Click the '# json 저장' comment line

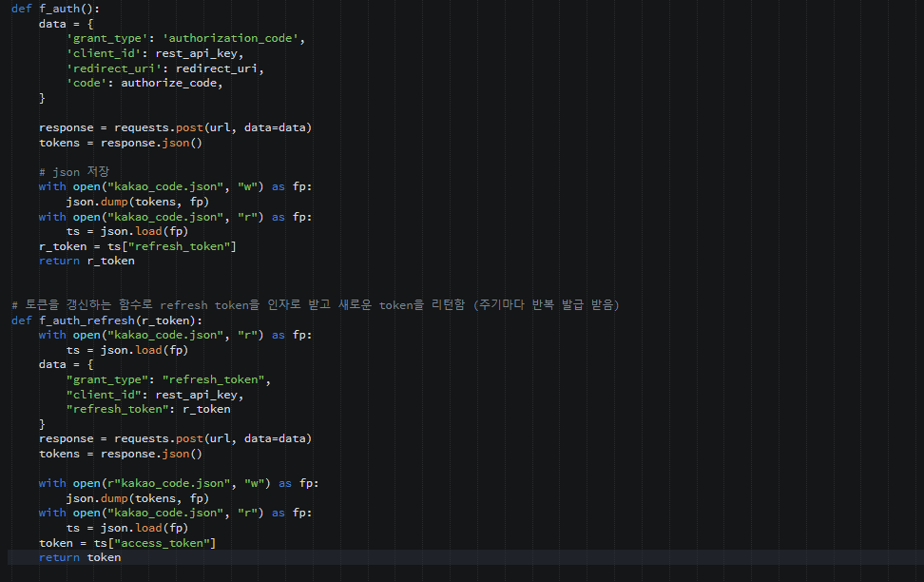coord(74,171)
